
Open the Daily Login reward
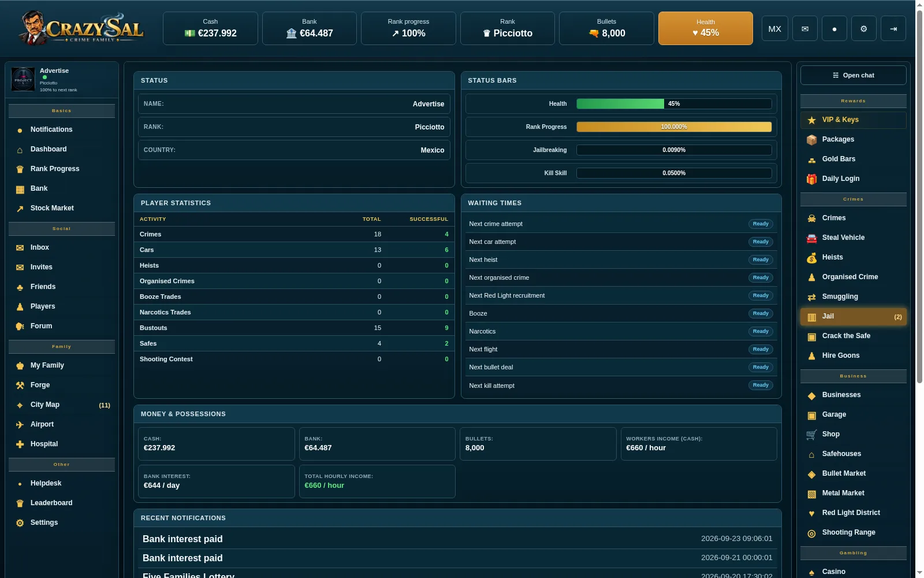click(x=853, y=179)
